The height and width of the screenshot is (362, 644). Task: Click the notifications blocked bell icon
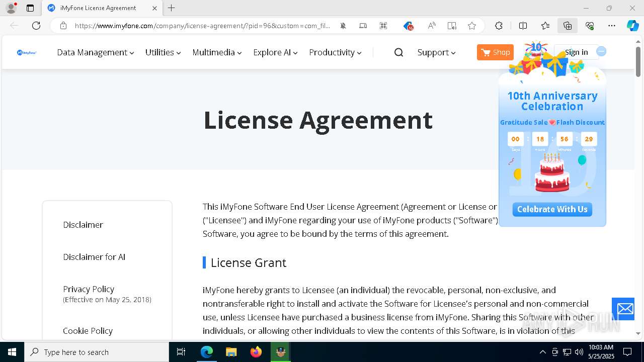[x=343, y=26]
